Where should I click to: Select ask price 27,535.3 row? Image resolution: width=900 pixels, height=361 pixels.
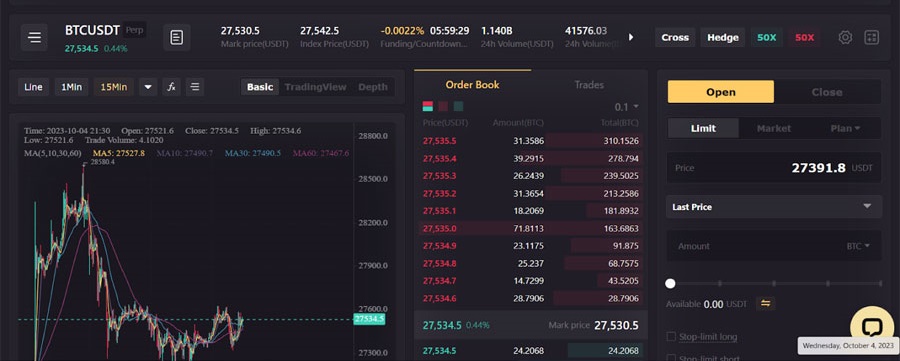click(531, 176)
